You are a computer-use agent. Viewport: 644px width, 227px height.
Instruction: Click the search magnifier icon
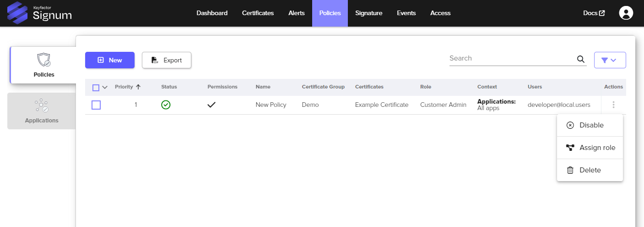(580, 59)
